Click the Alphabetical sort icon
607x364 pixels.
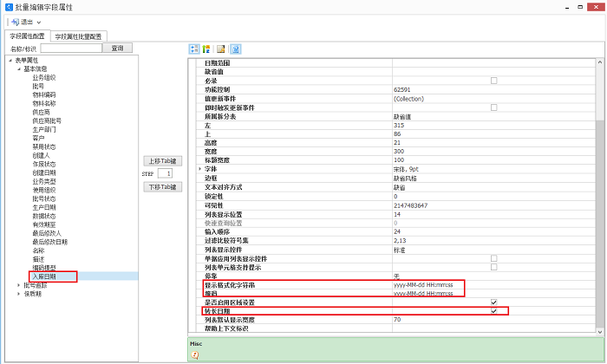[207, 49]
